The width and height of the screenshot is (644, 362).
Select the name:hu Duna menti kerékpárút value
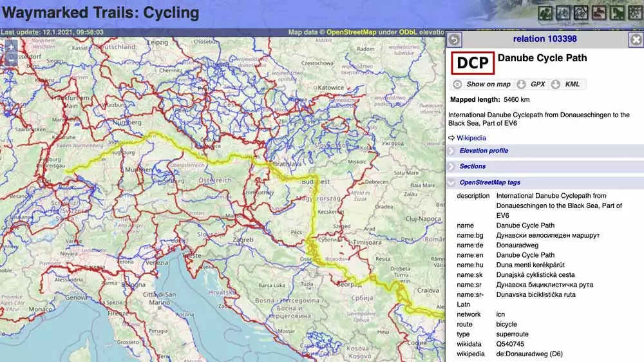pyautogui.click(x=530, y=265)
